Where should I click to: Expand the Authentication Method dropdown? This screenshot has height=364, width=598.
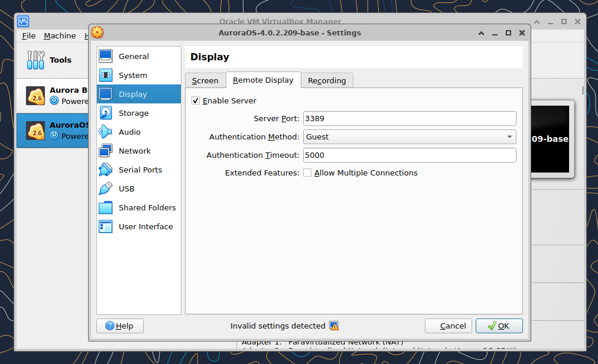point(409,136)
